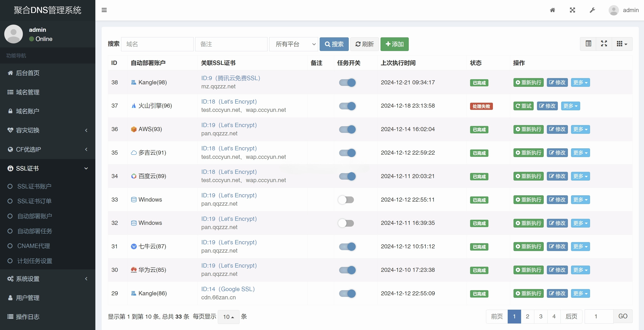Disable the task switch for row 38
This screenshot has height=330, width=644.
click(x=347, y=82)
